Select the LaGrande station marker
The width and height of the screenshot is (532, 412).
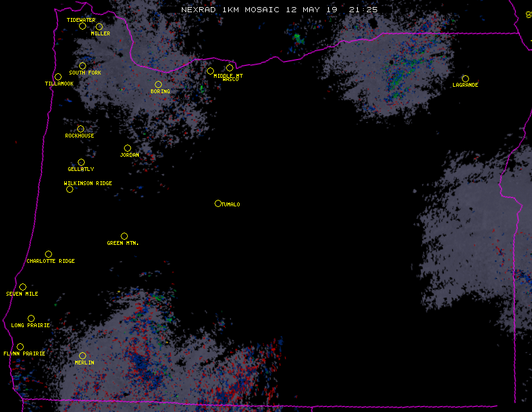pos(465,78)
